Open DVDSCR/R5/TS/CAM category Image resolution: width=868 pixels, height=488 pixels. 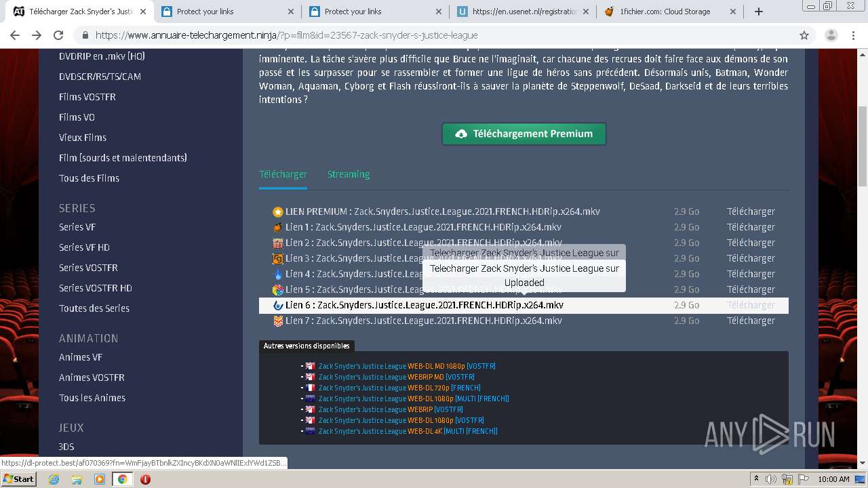100,77
